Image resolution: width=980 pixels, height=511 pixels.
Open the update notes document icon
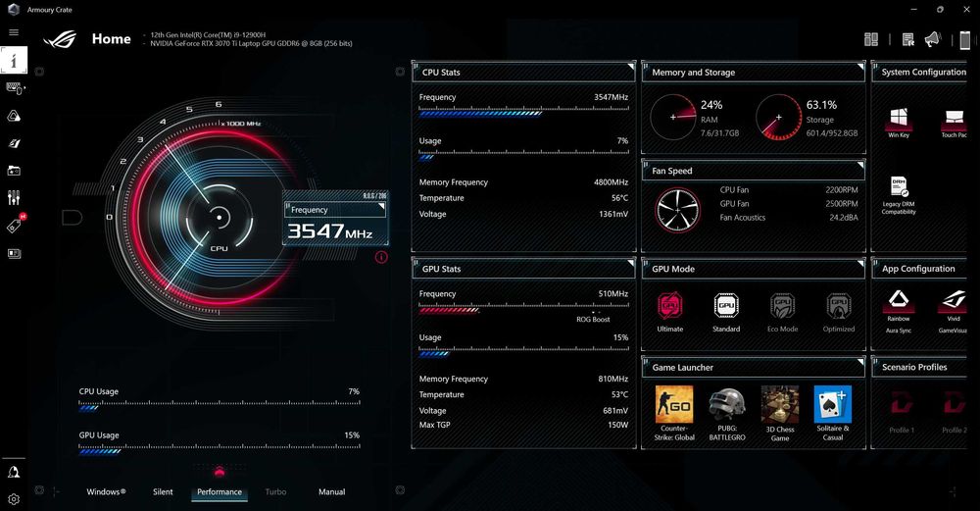point(908,39)
